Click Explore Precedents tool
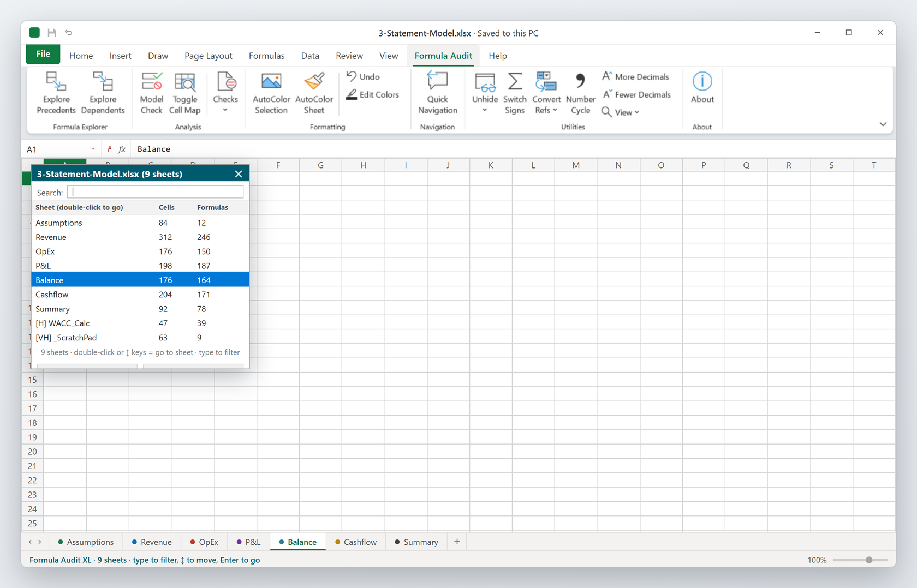The image size is (917, 588). [x=56, y=93]
